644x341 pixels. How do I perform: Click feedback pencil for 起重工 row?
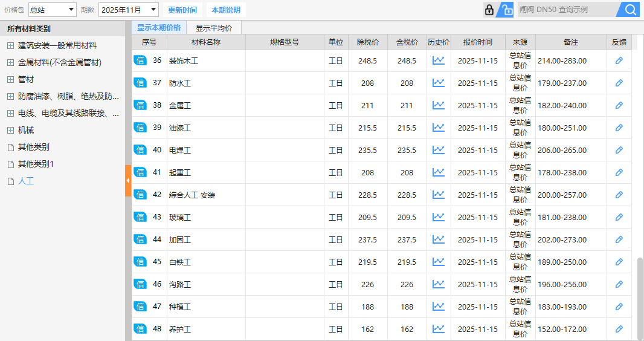(619, 172)
